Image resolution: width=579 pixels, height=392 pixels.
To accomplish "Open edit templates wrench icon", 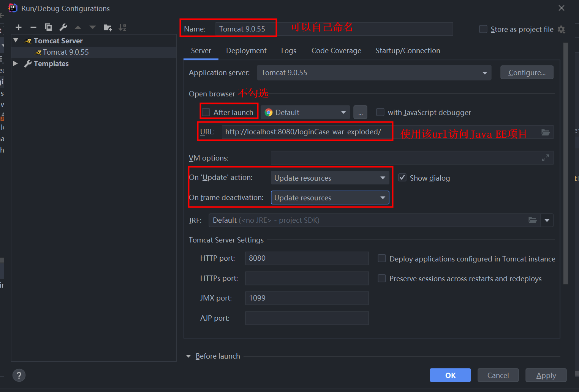I will point(63,27).
